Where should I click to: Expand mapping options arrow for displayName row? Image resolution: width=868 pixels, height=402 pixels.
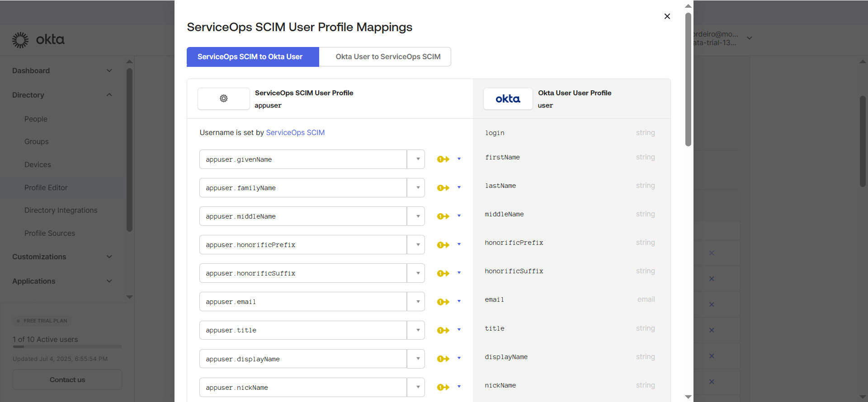tap(459, 359)
